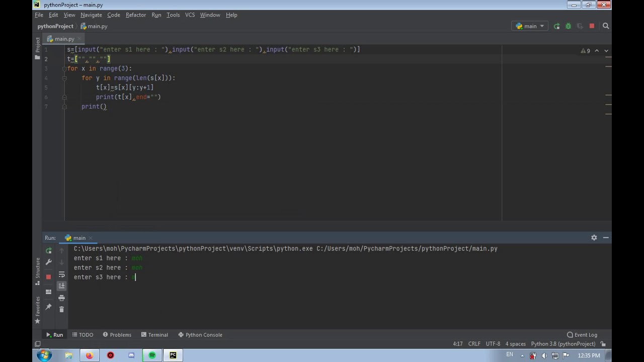Open the TODO tool window
Screen dimensions: 644x362
click(83, 335)
